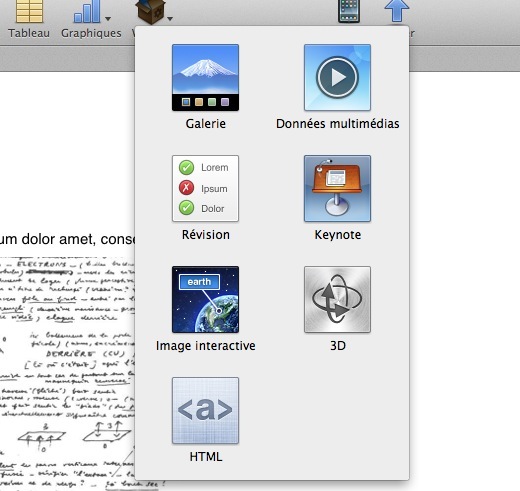This screenshot has height=491, width=520.
Task: Expand the Graphiques dropdown arrow
Action: click(108, 19)
